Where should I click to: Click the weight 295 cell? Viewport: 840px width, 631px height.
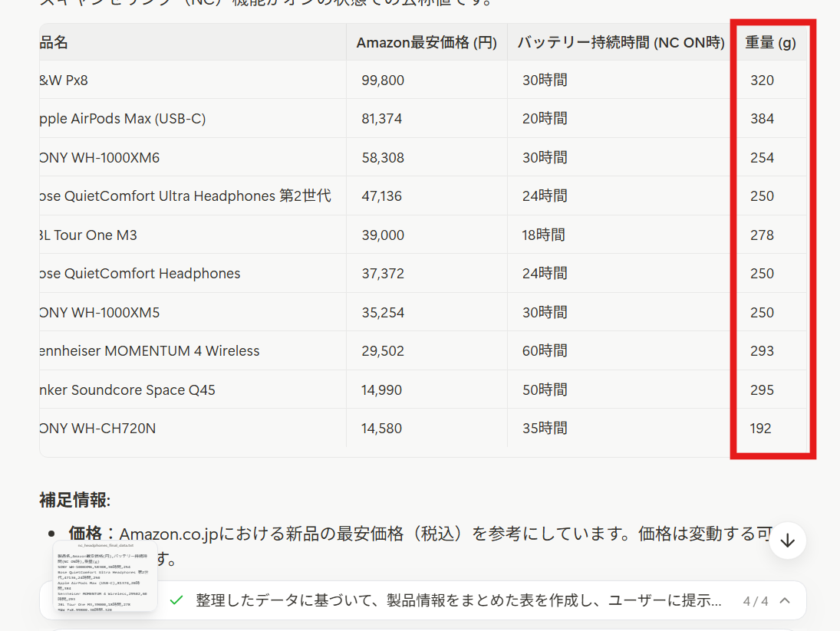click(762, 390)
